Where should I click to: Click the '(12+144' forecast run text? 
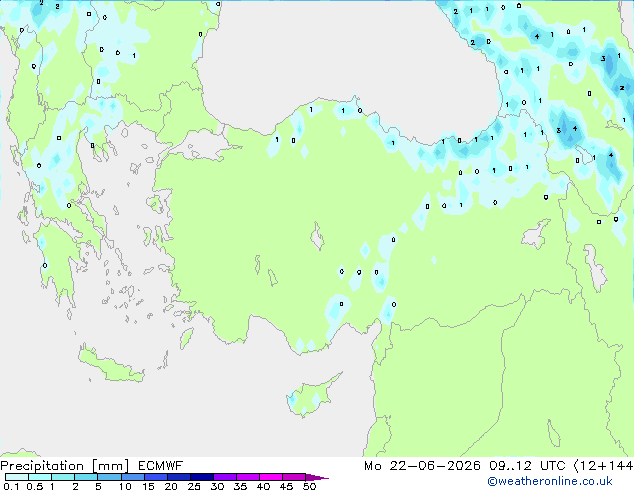[604, 466]
